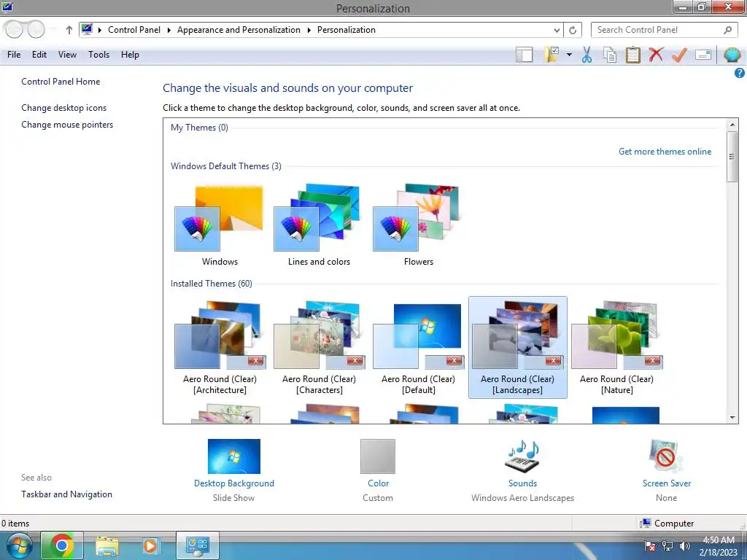Viewport: 747px width, 560px height.
Task: Click the Back navigation button
Action: pyautogui.click(x=14, y=29)
